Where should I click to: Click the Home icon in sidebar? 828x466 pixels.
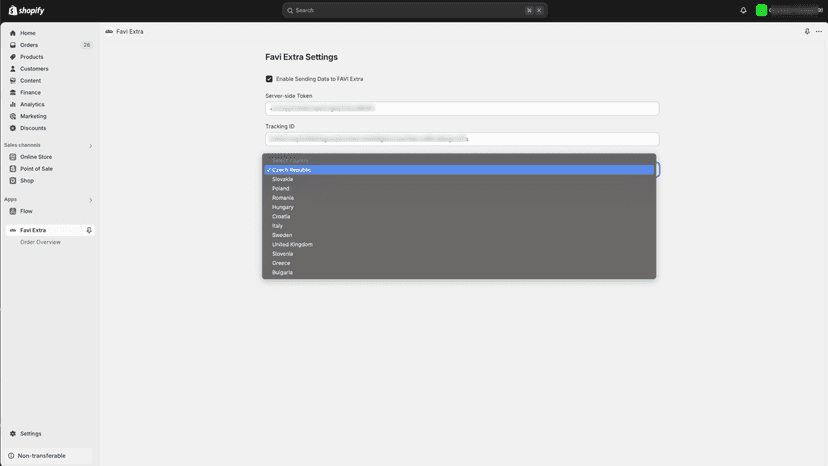click(13, 33)
